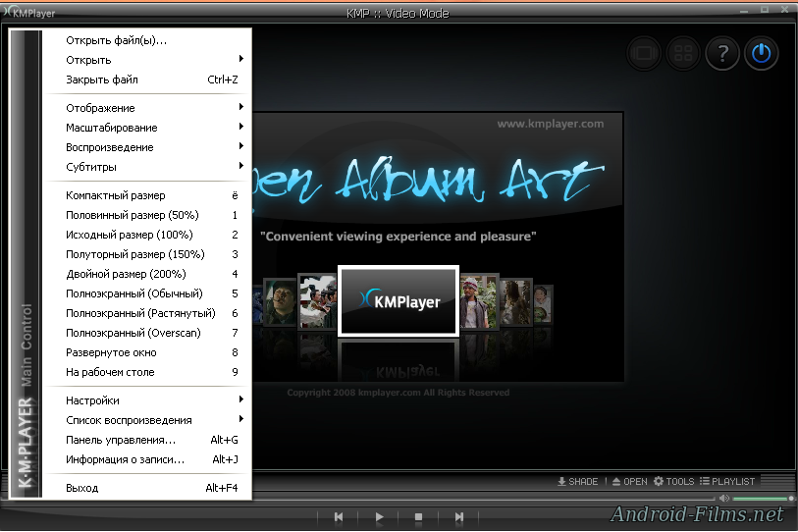The image size is (798, 532).
Task: Open the TOOLS button in control bar
Action: [673, 481]
